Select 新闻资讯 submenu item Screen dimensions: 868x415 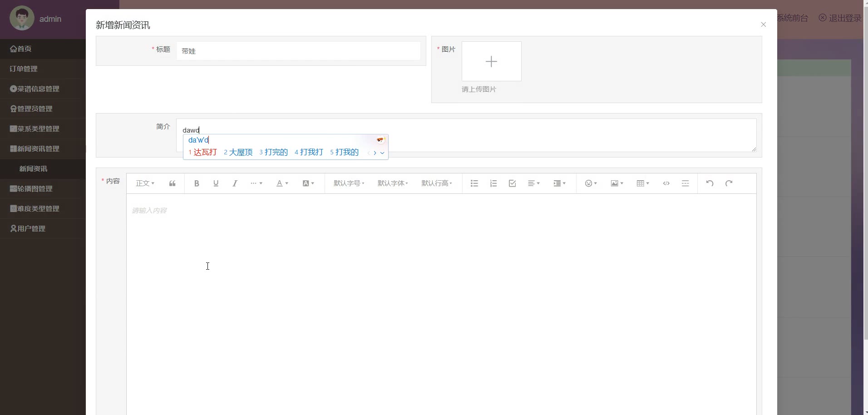click(43, 168)
